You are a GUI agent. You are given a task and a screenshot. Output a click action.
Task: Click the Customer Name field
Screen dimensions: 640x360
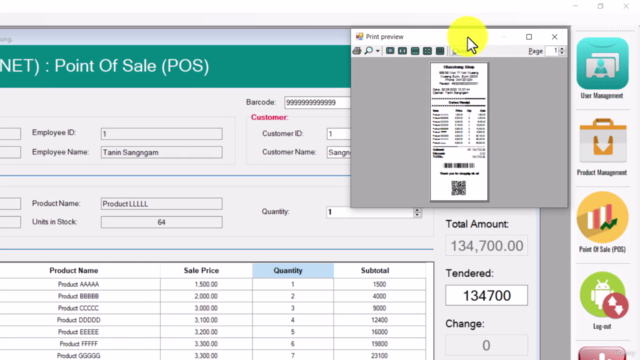[x=338, y=152]
